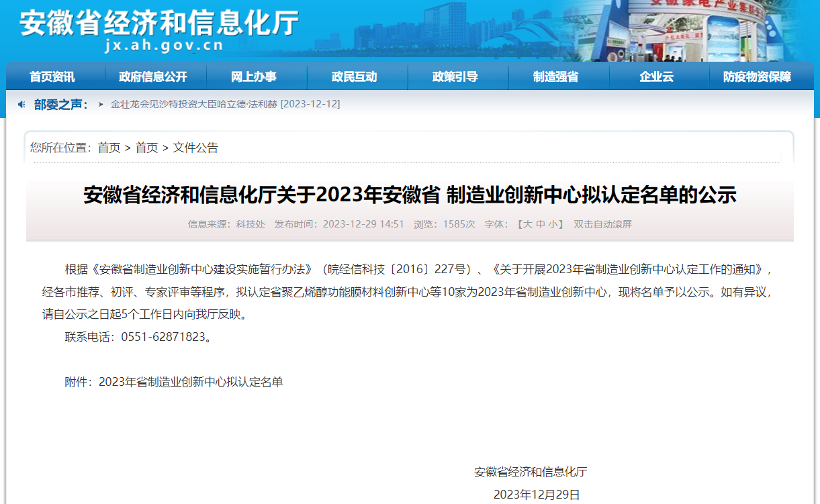Set font size to 大

tap(528, 224)
